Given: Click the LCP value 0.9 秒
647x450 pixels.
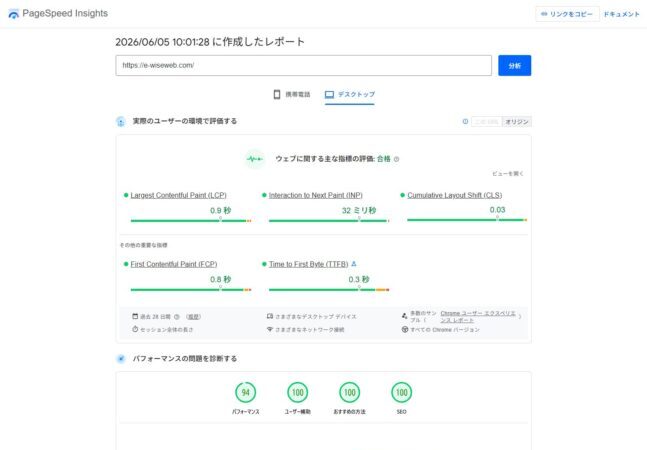Looking at the screenshot, I should pos(220,210).
